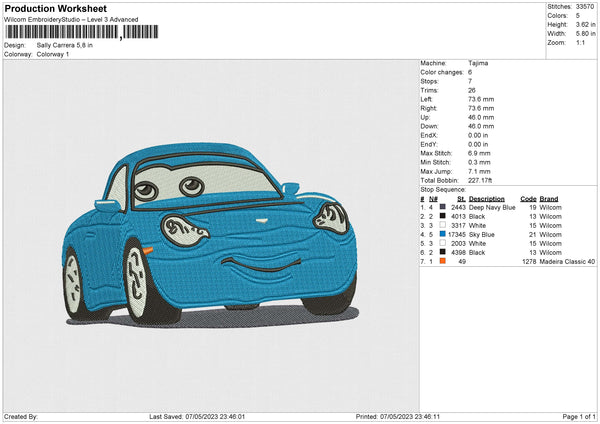Click the 'Madeira Classic 40' brand text

click(567, 261)
